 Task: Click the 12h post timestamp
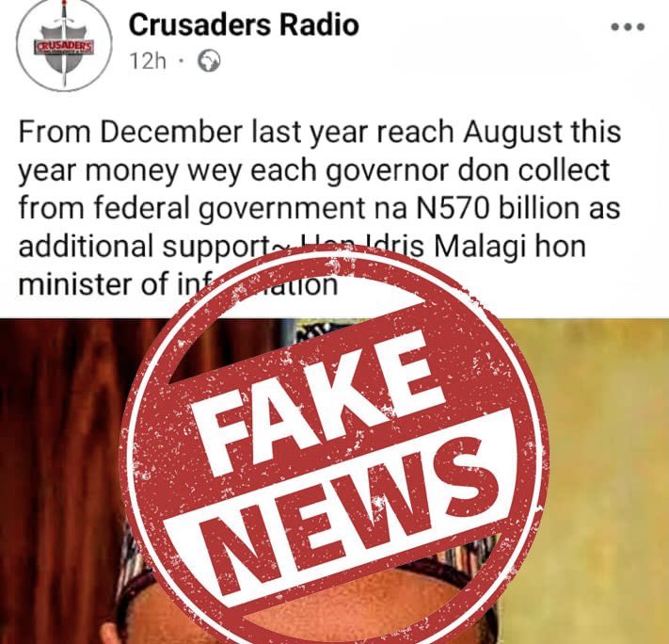click(x=148, y=61)
